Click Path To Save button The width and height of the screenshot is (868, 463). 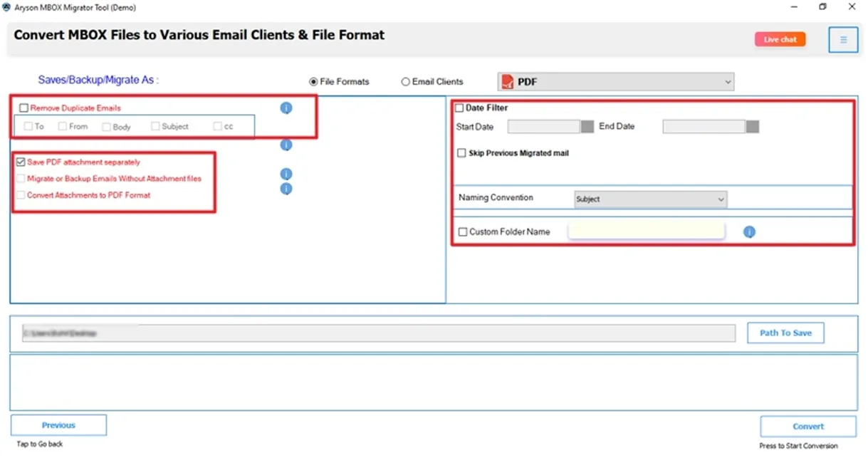(x=785, y=333)
